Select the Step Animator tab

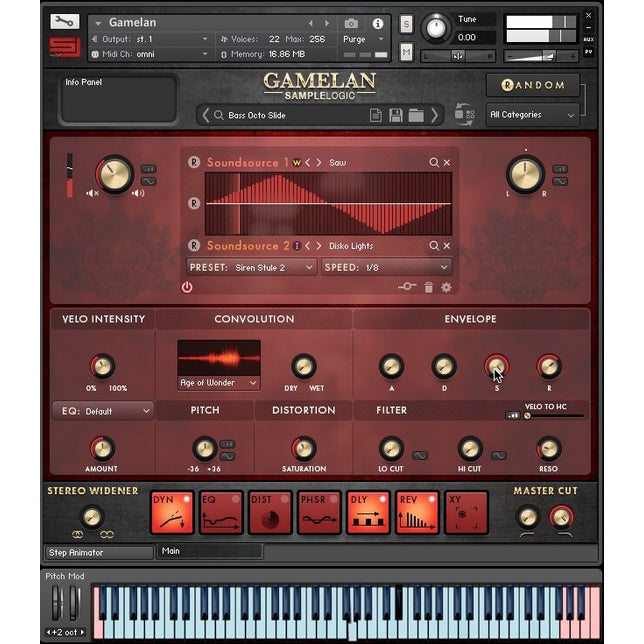(99, 552)
